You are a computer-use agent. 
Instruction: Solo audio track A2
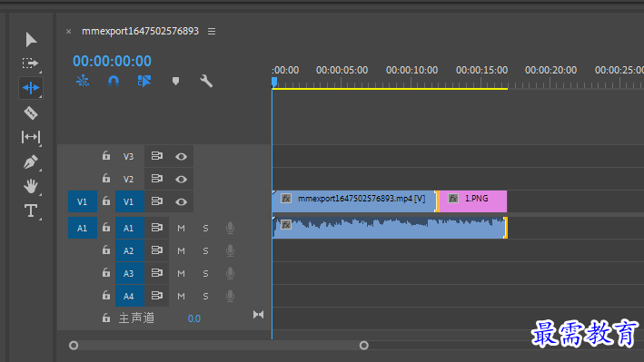(206, 250)
